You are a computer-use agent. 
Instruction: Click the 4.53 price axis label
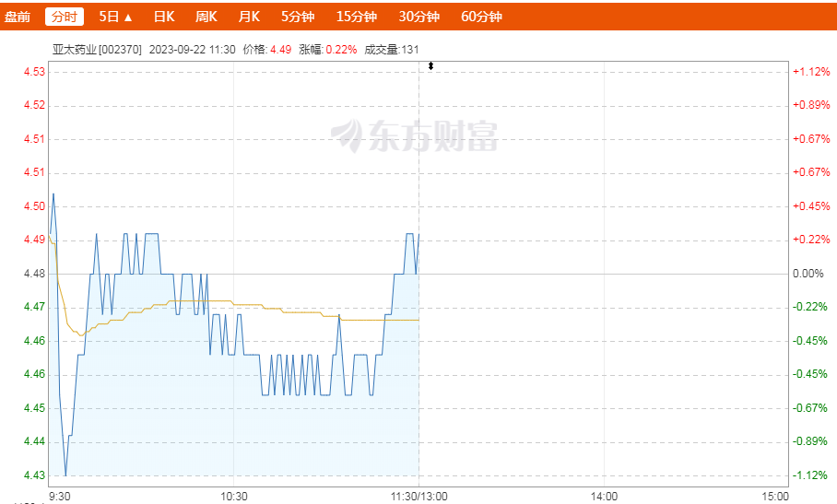[x=34, y=72]
